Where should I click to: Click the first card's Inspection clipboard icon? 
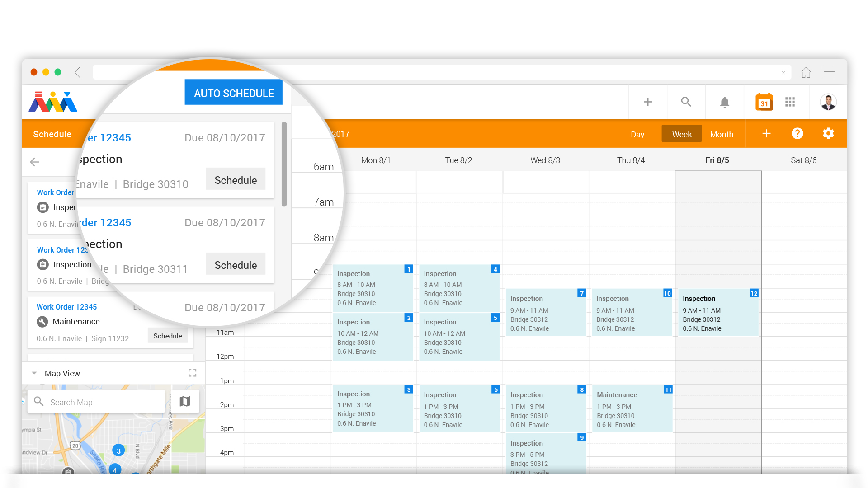click(42, 207)
